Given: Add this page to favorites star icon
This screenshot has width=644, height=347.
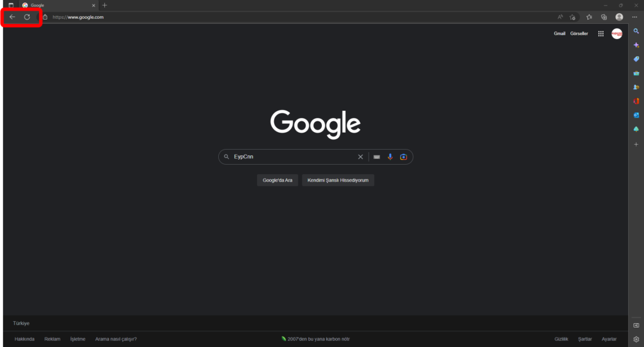Looking at the screenshot, I should [572, 17].
